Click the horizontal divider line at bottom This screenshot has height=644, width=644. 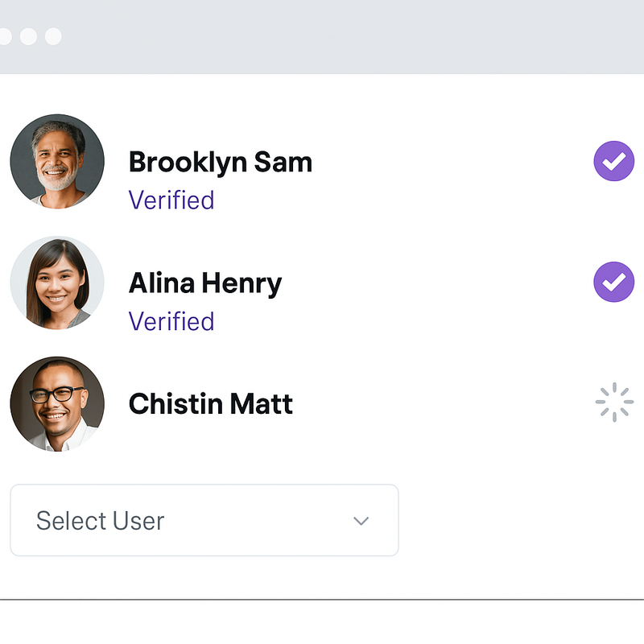point(322,600)
